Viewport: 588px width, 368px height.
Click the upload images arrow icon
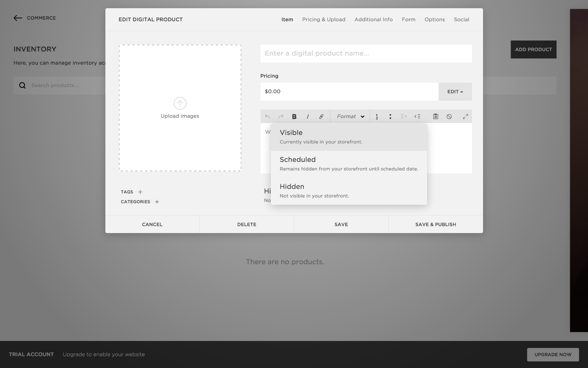pos(180,103)
